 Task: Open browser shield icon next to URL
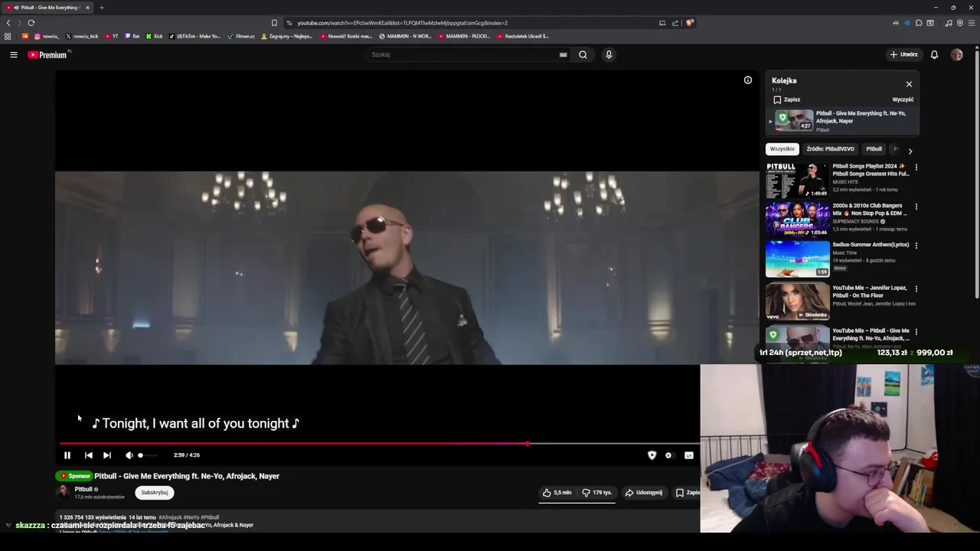(x=689, y=23)
